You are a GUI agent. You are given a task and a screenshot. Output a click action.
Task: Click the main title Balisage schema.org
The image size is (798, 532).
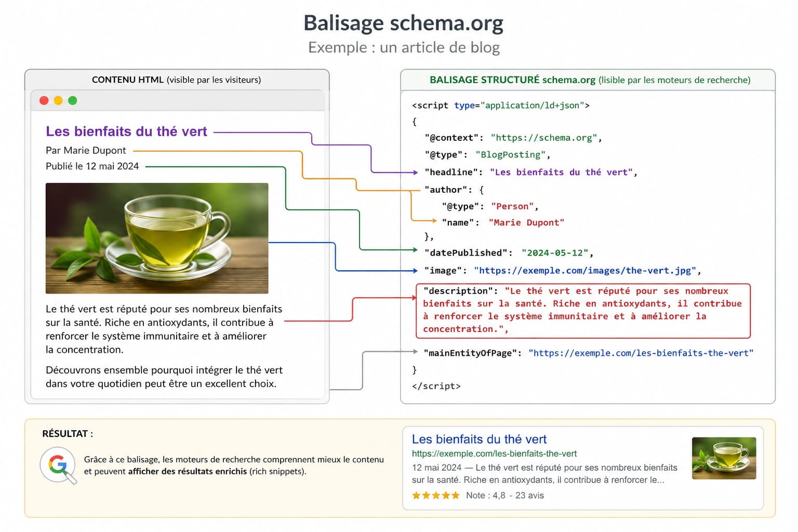(404, 23)
